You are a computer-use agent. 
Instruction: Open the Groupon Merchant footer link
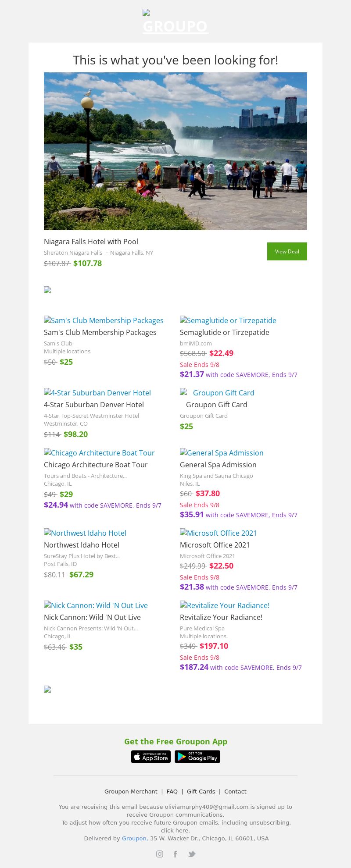131,791
